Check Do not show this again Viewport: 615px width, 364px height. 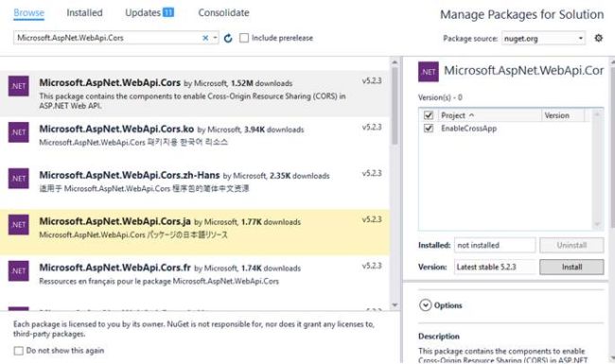pos(18,351)
